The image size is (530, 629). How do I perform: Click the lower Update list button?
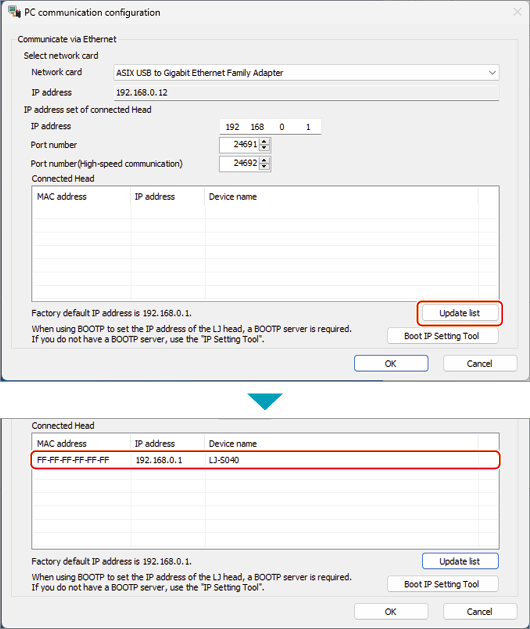coord(460,561)
